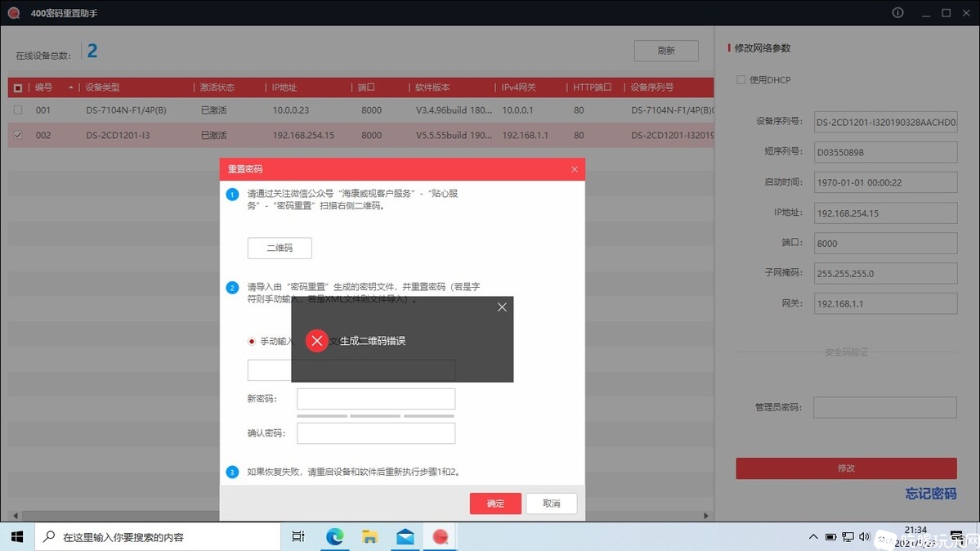The width and height of the screenshot is (980, 551).
Task: Sort by HTTP端口 column header
Action: 592,87
